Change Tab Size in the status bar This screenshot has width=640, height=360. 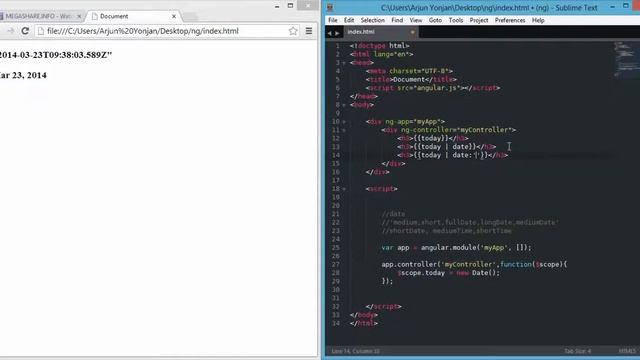click(577, 351)
